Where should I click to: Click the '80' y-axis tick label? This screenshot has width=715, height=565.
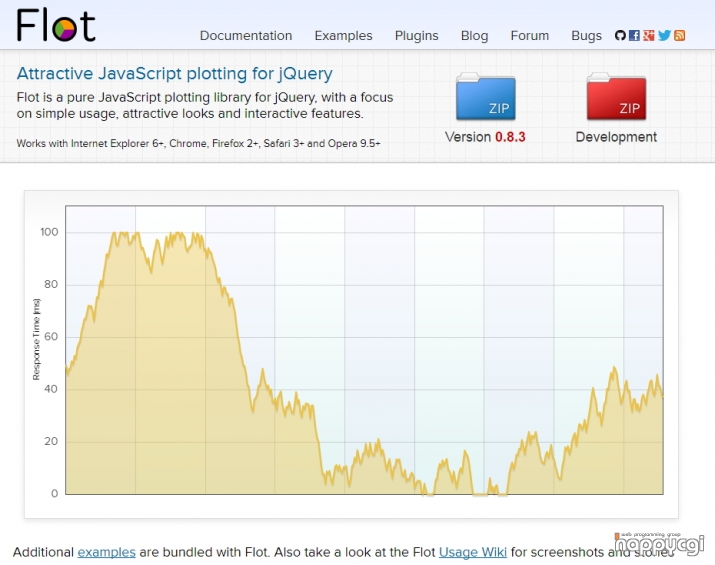pyautogui.click(x=51, y=285)
